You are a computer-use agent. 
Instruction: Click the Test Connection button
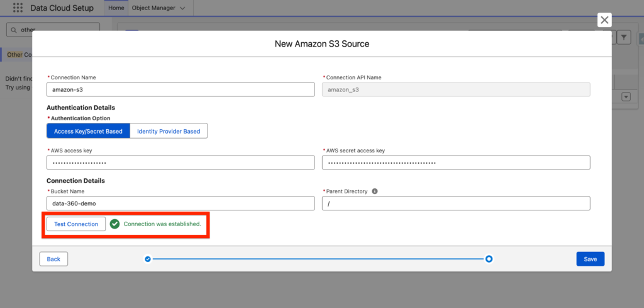pos(76,224)
